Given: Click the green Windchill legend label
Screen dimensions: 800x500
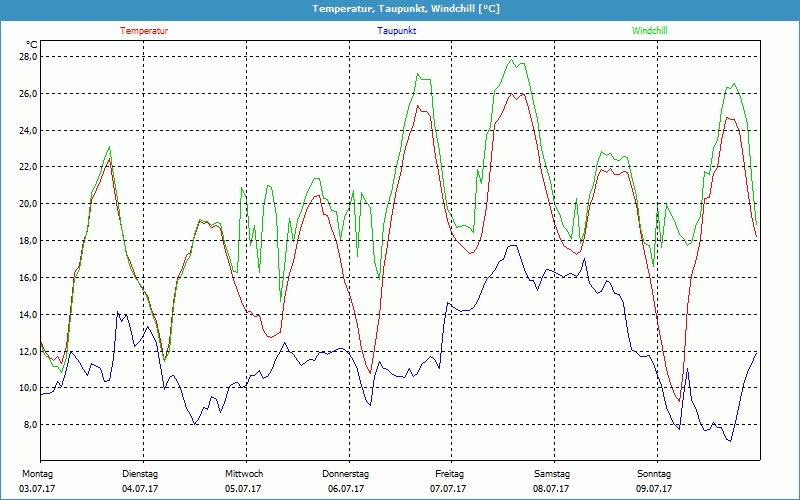Looking at the screenshot, I should [x=649, y=31].
